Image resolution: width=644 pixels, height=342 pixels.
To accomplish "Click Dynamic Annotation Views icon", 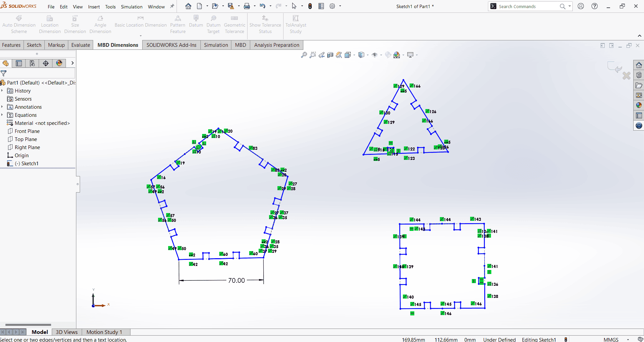I will pos(339,55).
